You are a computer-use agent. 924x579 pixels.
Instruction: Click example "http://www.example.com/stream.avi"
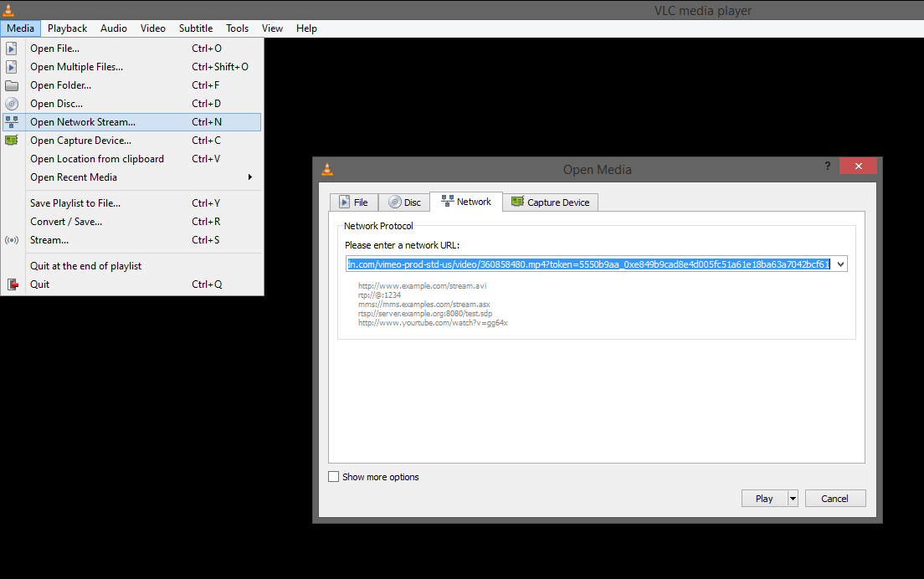[x=423, y=285]
